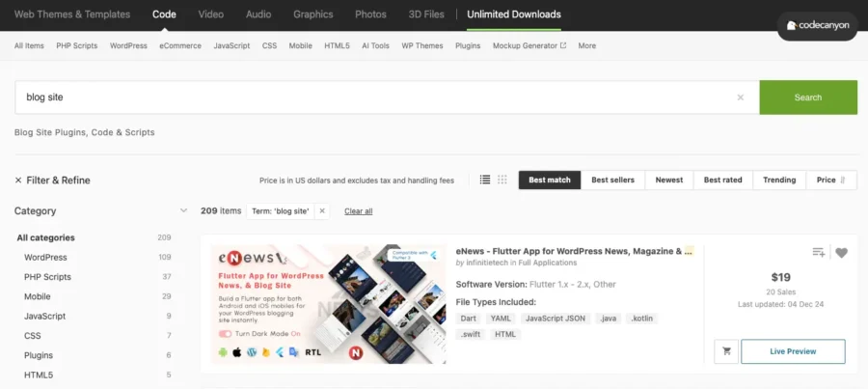This screenshot has height=389, width=868.
Task: Open Live Preview for eNews
Action: tap(793, 351)
